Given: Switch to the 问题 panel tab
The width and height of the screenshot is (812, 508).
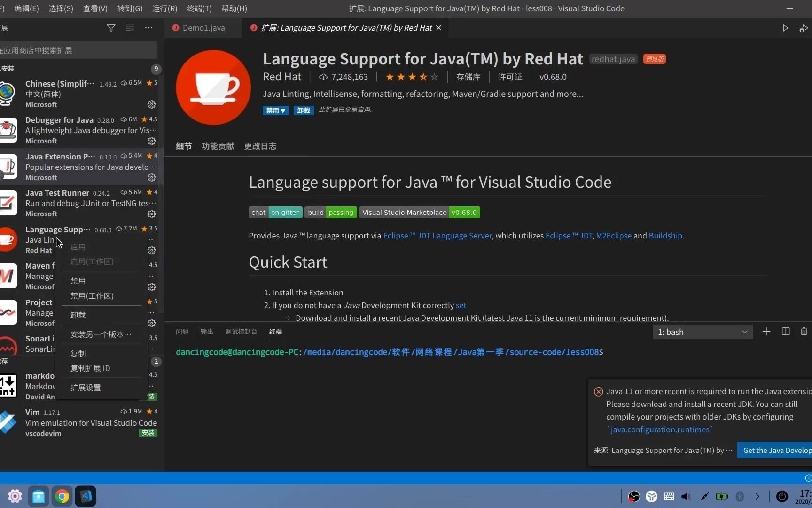Looking at the screenshot, I should [x=182, y=332].
